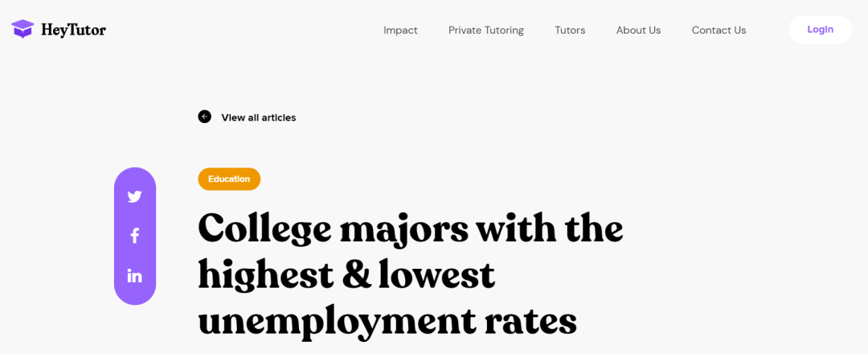Share the article on Facebook
The image size is (868, 354).
[134, 236]
